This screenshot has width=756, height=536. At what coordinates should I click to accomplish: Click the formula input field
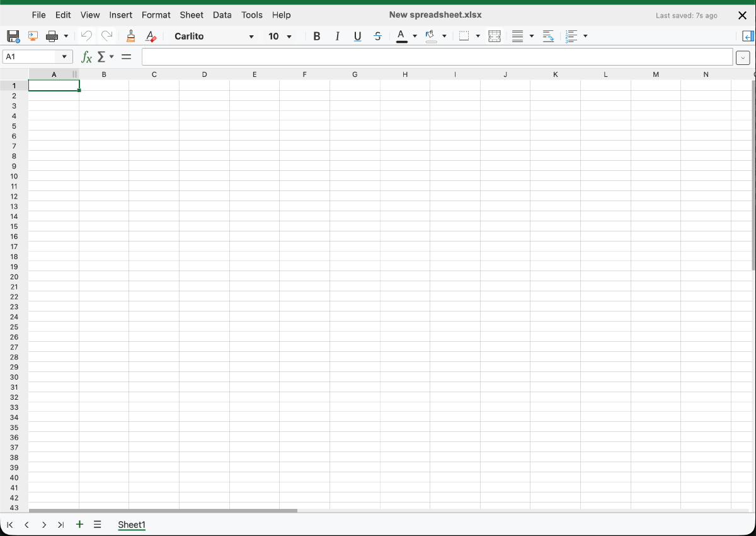coord(437,57)
